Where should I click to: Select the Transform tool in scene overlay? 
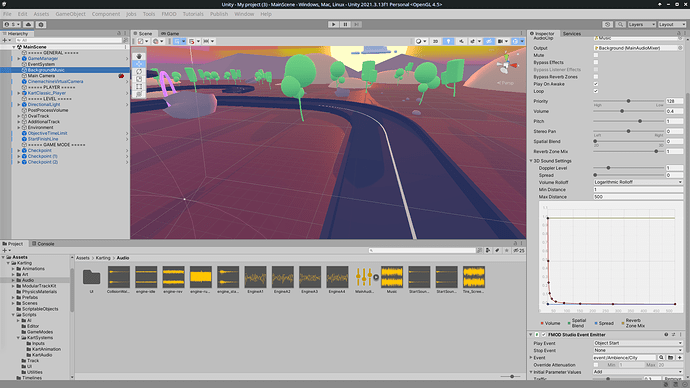coord(139,94)
